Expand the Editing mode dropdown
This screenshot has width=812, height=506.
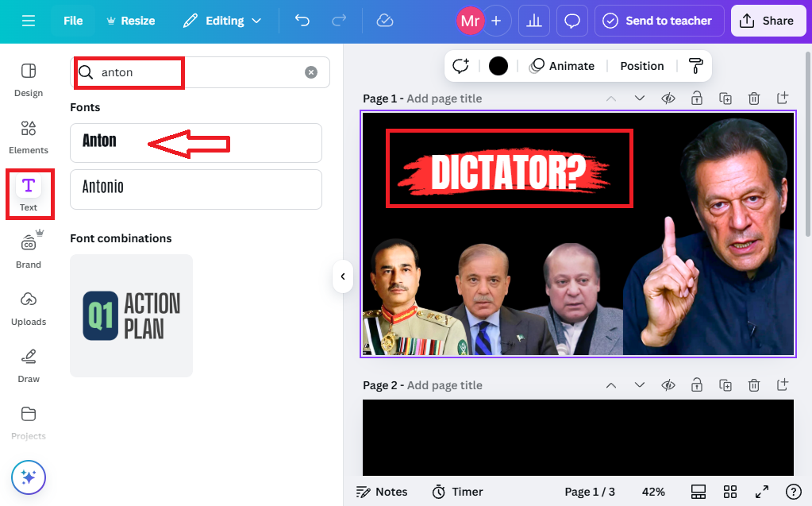click(x=222, y=21)
